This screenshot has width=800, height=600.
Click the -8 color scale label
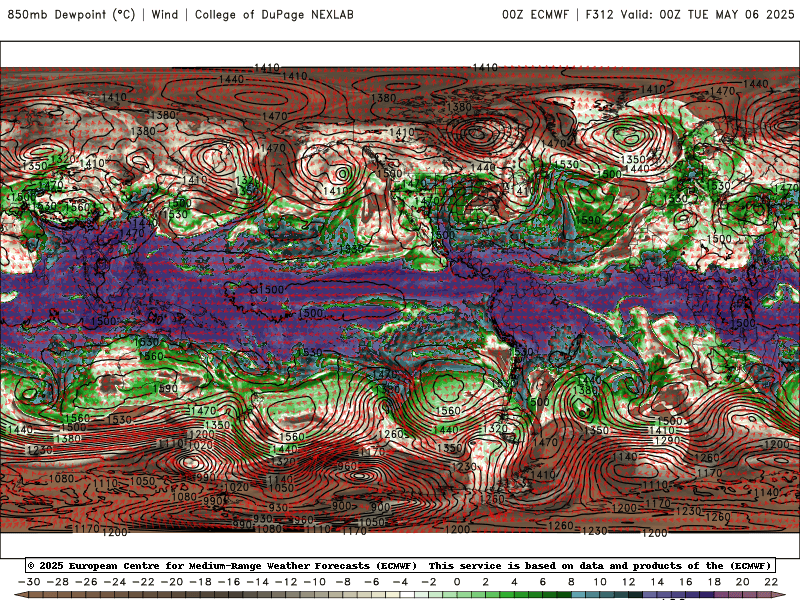343,582
